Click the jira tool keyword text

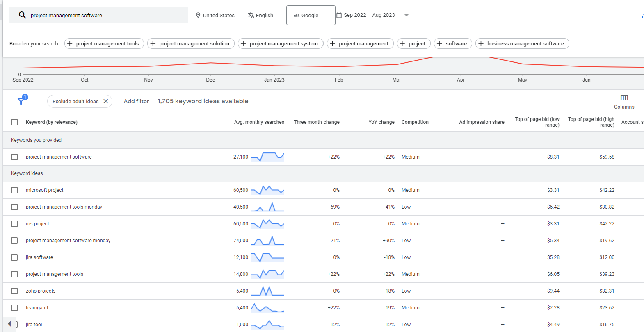click(34, 325)
